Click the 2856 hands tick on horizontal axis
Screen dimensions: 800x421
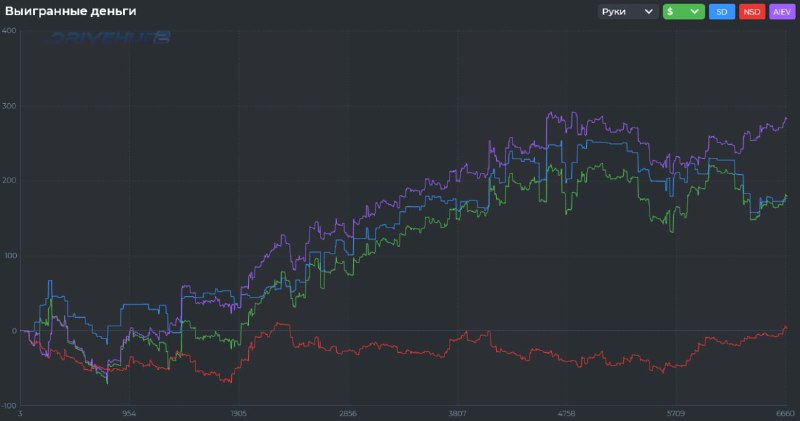348,413
